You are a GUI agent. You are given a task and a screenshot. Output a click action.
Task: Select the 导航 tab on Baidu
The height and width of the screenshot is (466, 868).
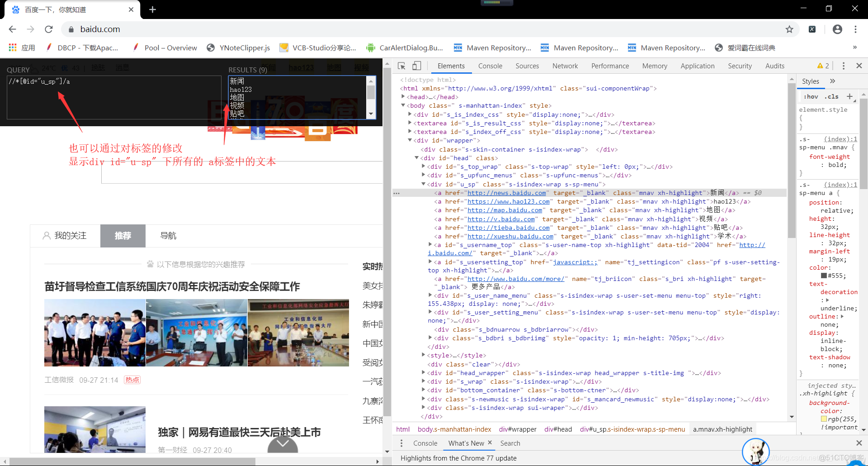pos(168,236)
